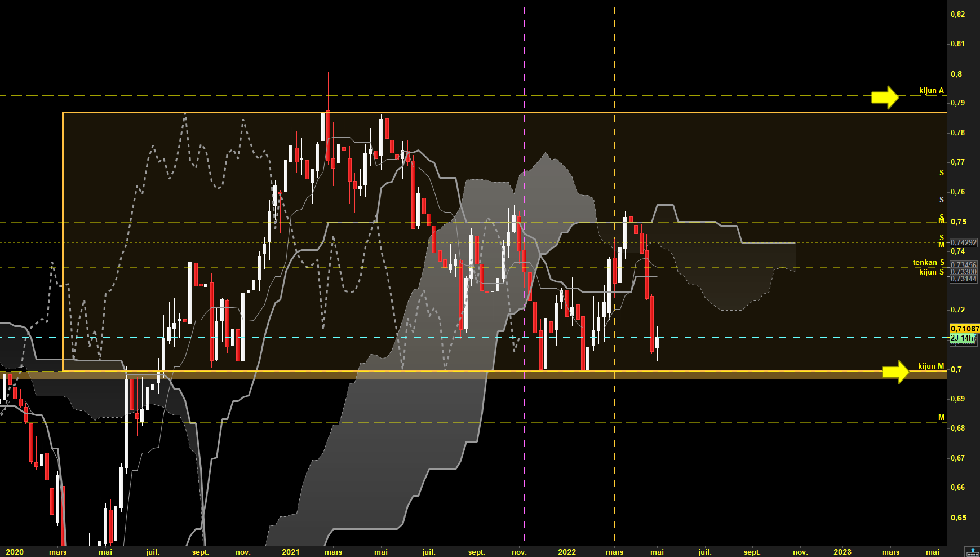Viewport: 980px width, 557px height.
Task: Click the 0,65 price scale value
Action: click(957, 518)
